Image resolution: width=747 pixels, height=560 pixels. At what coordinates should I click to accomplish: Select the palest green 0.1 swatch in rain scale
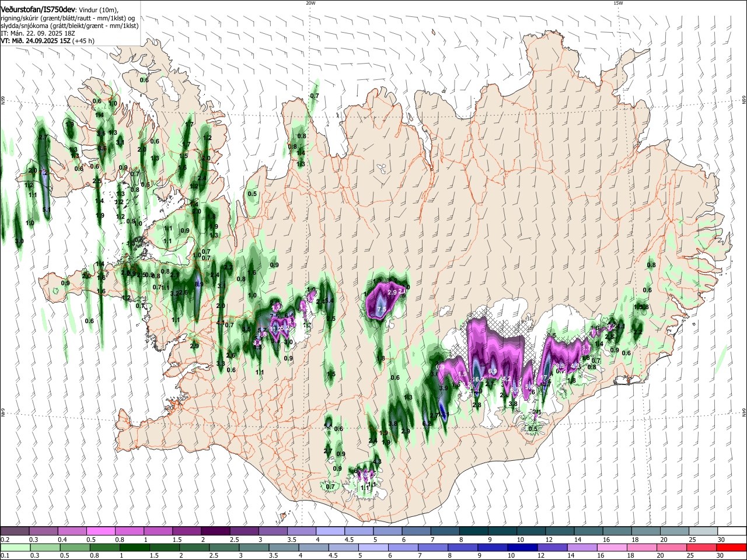pos(15,547)
